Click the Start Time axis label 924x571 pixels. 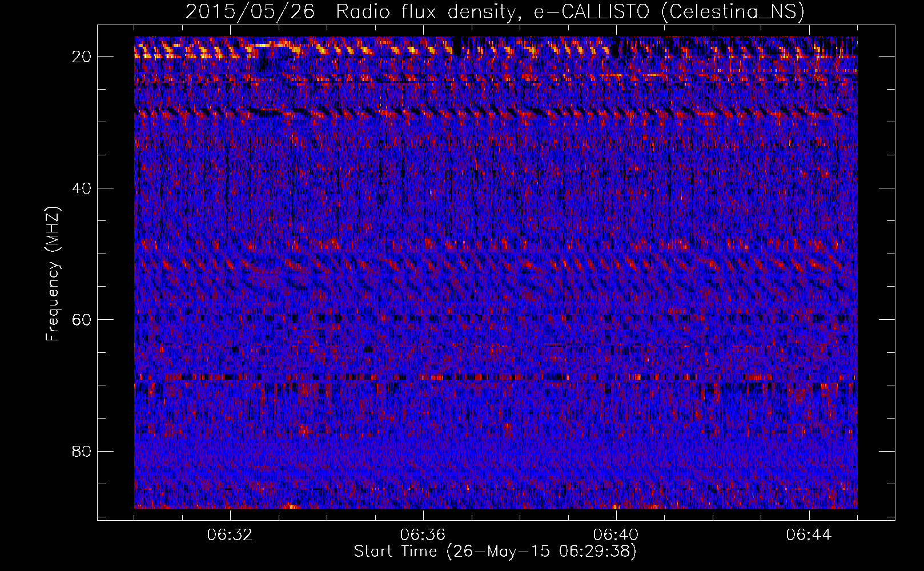tap(495, 552)
